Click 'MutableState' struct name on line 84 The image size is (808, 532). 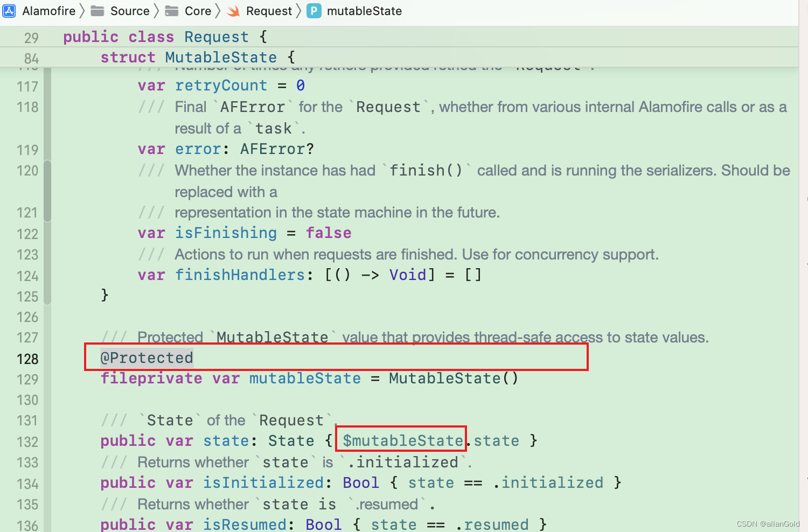coord(221,57)
